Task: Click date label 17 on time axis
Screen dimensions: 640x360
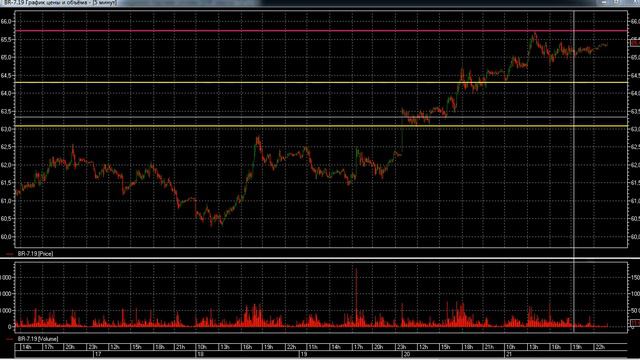Action: point(98,354)
